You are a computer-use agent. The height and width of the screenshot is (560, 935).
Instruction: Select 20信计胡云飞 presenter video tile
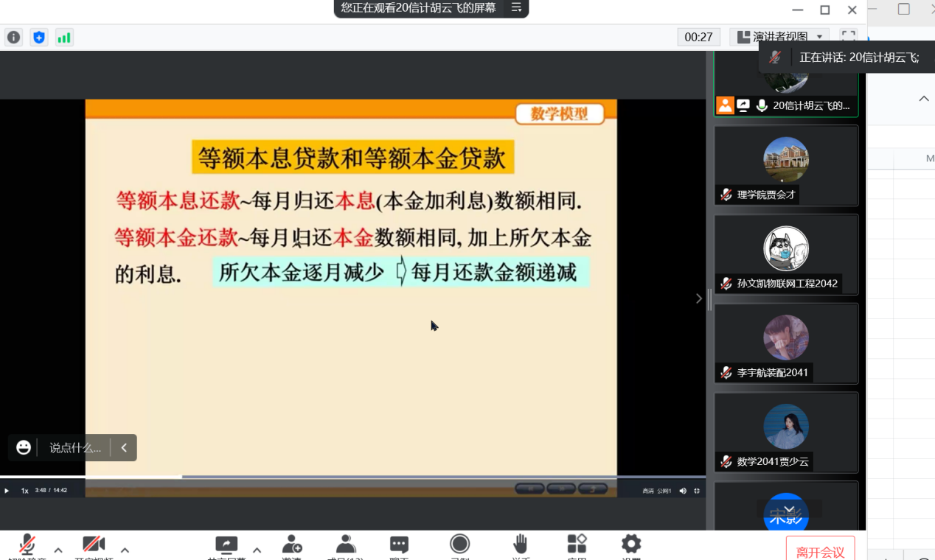[786, 84]
